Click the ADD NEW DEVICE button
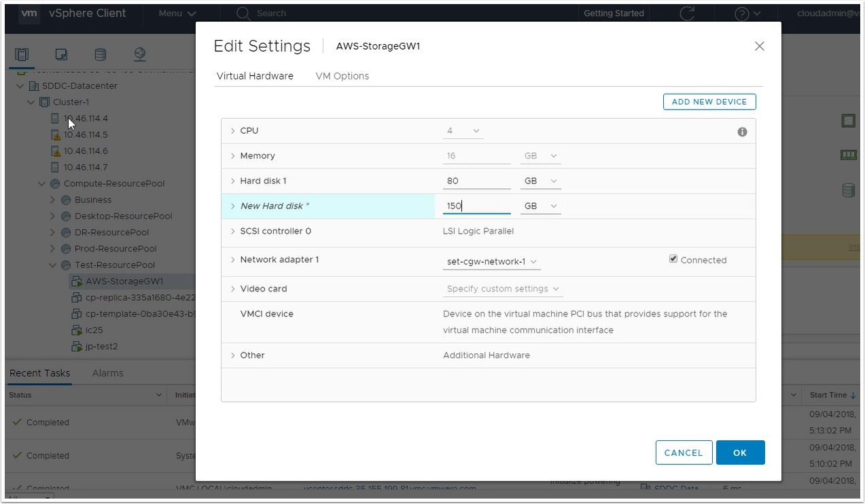Viewport: 865px width, 504px height. 709,102
